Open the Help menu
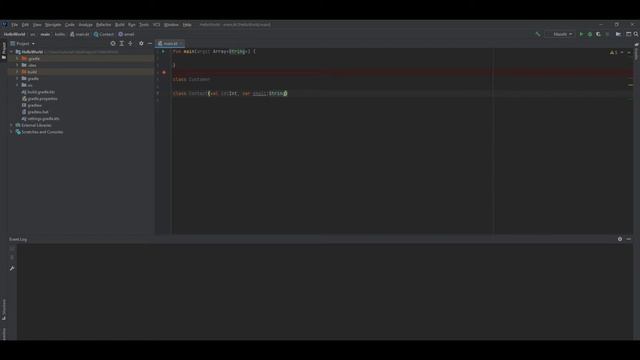Screen dimensions: 640x360 [x=187, y=25]
